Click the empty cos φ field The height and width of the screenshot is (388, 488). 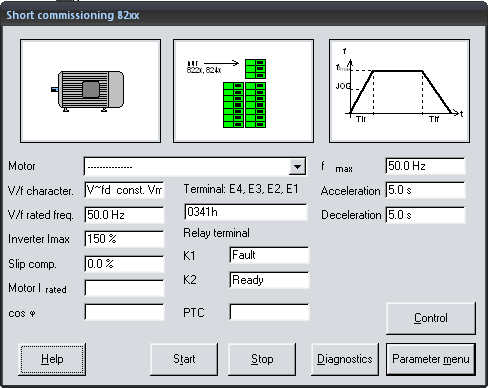[x=124, y=312]
